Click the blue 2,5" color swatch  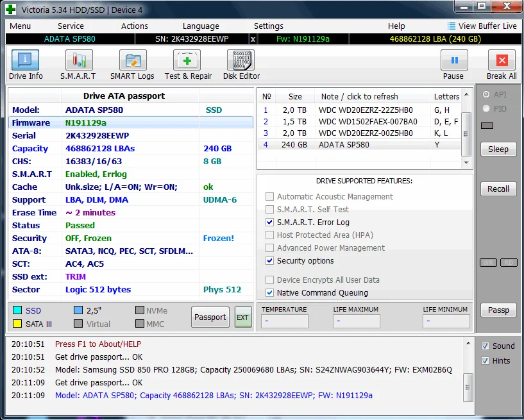(78, 310)
